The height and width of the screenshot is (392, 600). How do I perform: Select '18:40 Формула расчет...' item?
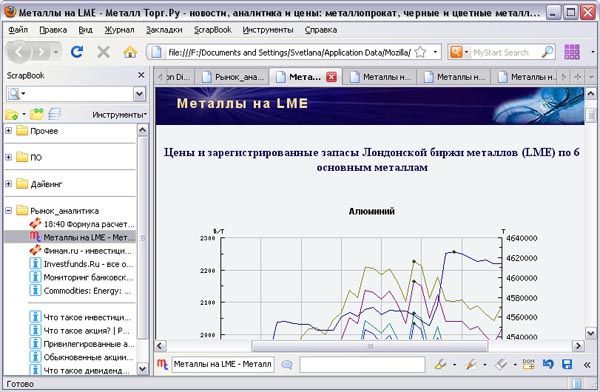[82, 224]
